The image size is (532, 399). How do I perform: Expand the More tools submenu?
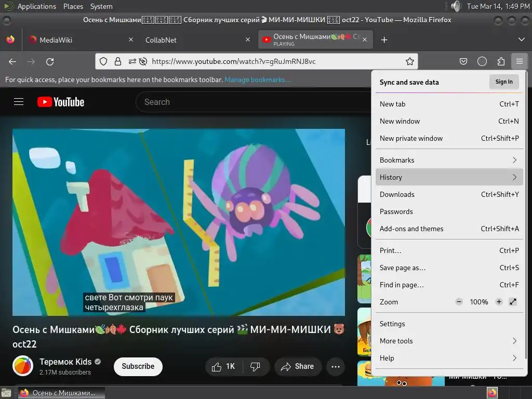[449, 341]
